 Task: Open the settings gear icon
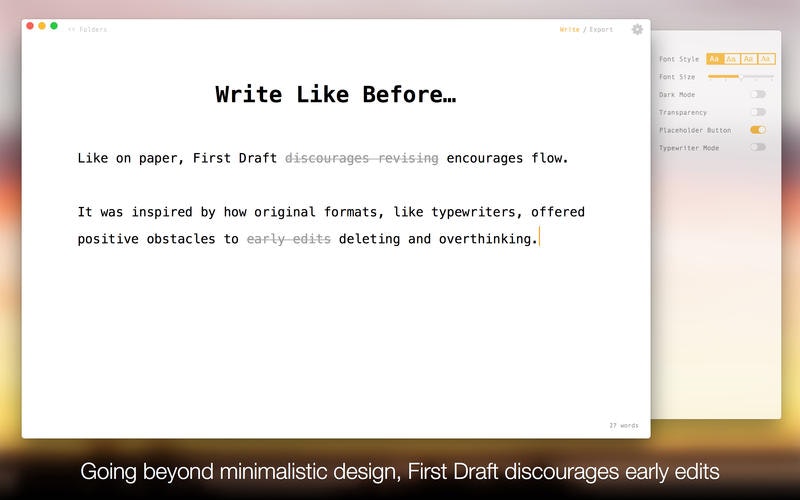click(637, 30)
